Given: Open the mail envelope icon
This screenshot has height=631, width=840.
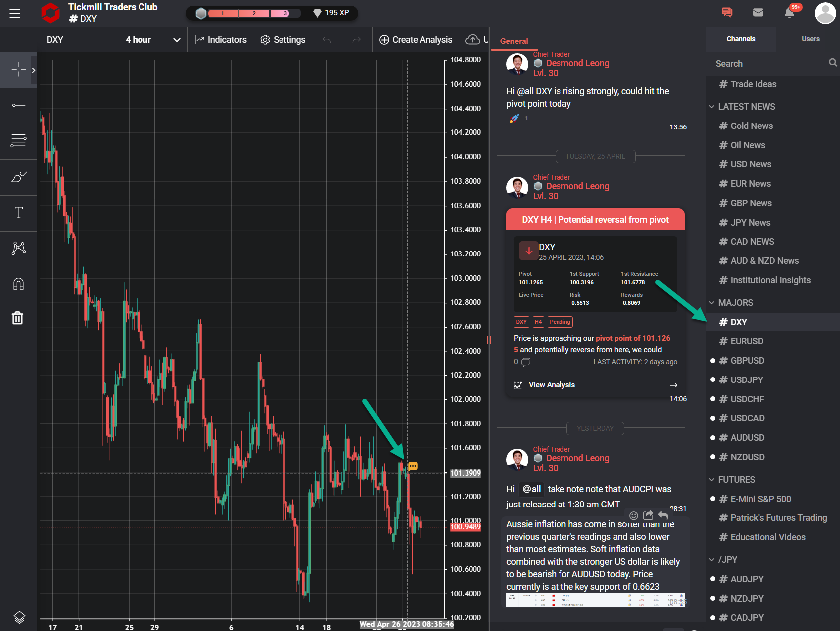Looking at the screenshot, I should (758, 12).
